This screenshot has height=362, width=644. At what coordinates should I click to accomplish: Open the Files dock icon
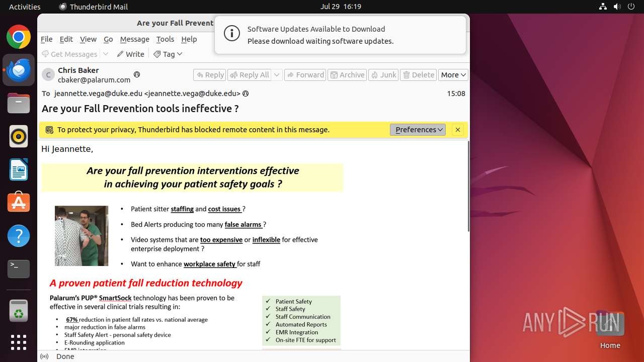point(19,103)
